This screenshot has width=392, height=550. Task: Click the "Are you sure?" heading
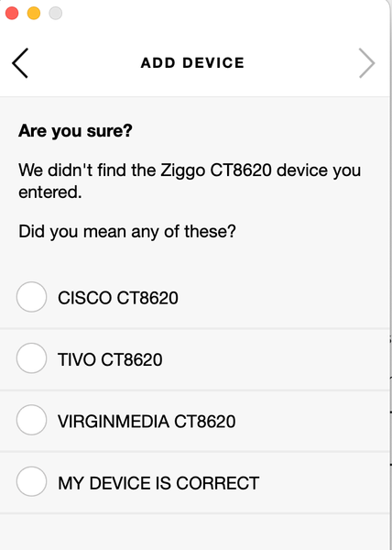coord(75,131)
